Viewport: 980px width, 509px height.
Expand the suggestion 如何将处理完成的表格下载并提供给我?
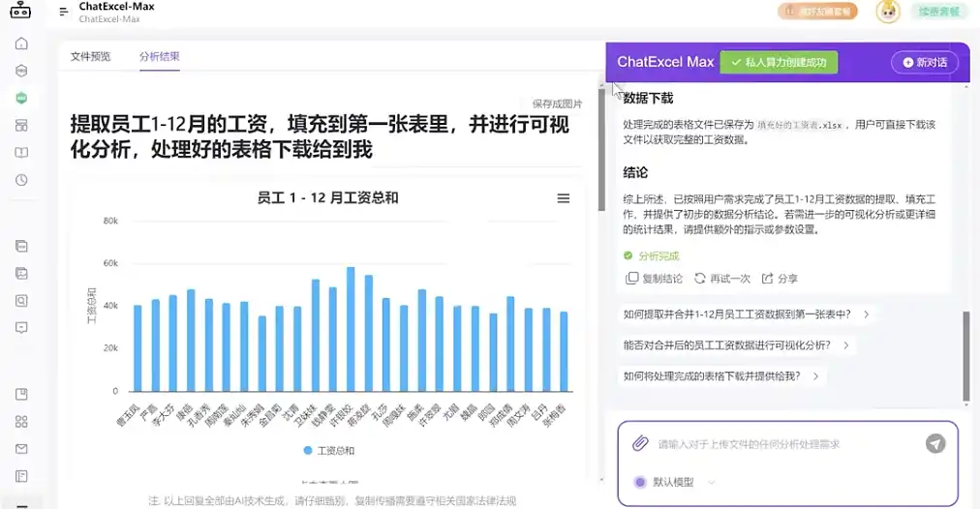pos(720,376)
